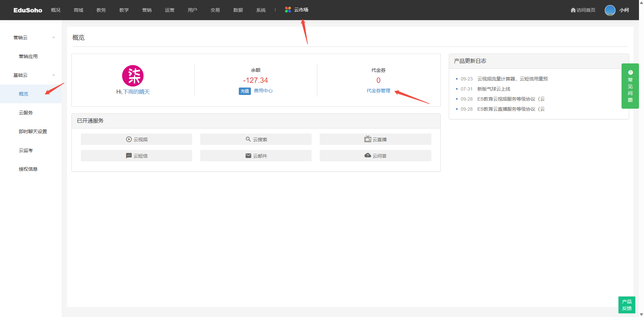Image resolution: width=644 pixels, height=317 pixels.
Task: Click the blue 充值 recharge button
Action: pyautogui.click(x=245, y=91)
